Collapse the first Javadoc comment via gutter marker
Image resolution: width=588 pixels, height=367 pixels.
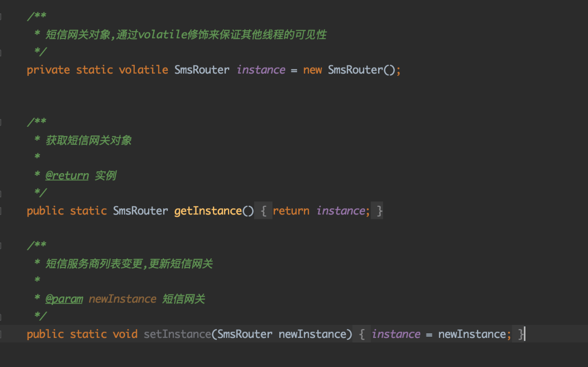[x=0, y=17]
